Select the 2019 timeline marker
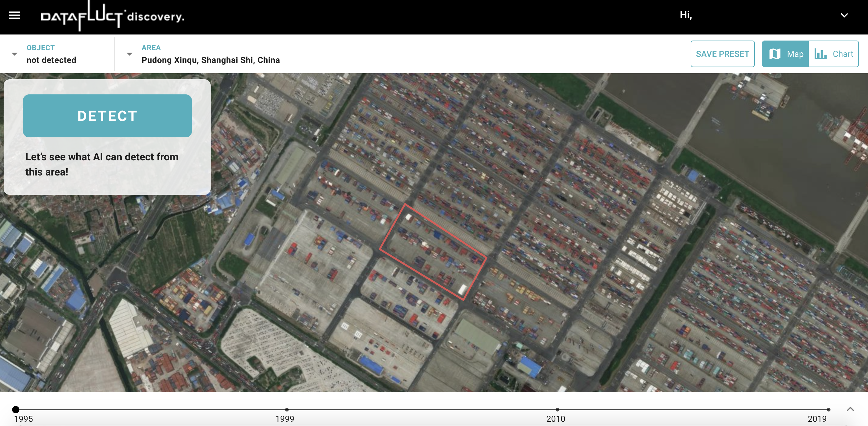Screen dimensions: 868x426 [828, 409]
